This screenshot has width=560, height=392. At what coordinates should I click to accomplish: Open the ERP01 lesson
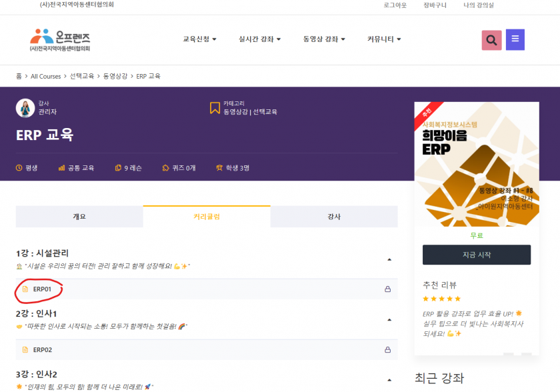[207, 289]
